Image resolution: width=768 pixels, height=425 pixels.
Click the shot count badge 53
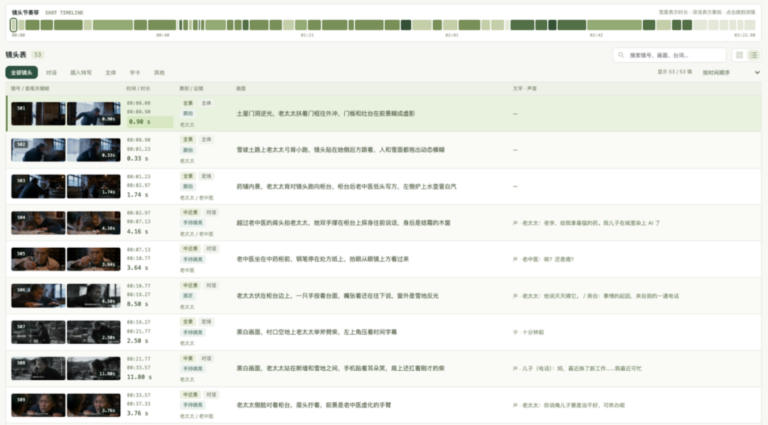tap(38, 55)
